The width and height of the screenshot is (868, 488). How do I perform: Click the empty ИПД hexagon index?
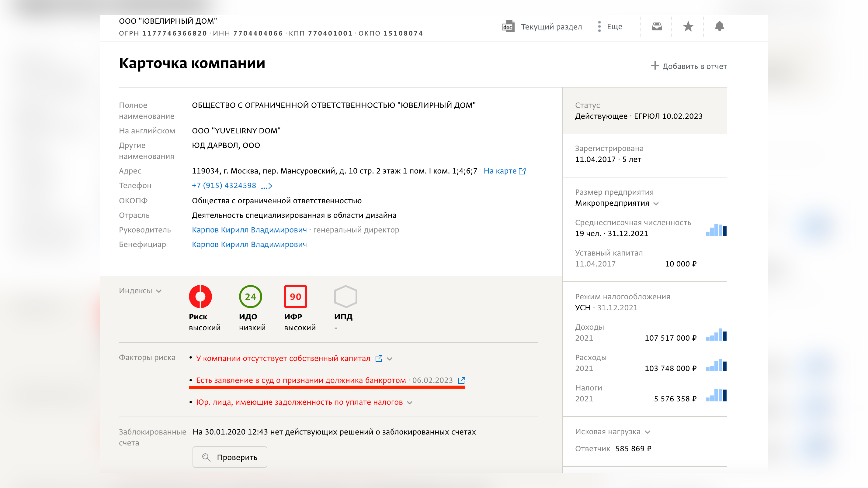pyautogui.click(x=346, y=297)
